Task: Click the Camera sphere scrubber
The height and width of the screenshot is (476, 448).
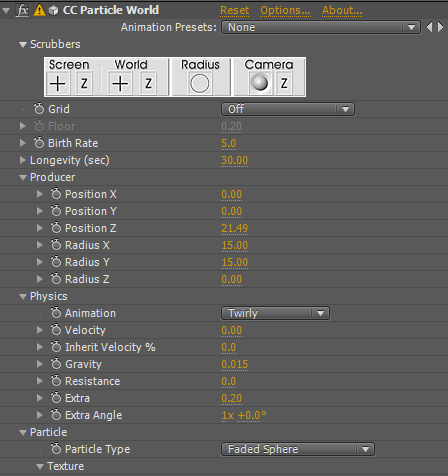Action: coord(260,83)
